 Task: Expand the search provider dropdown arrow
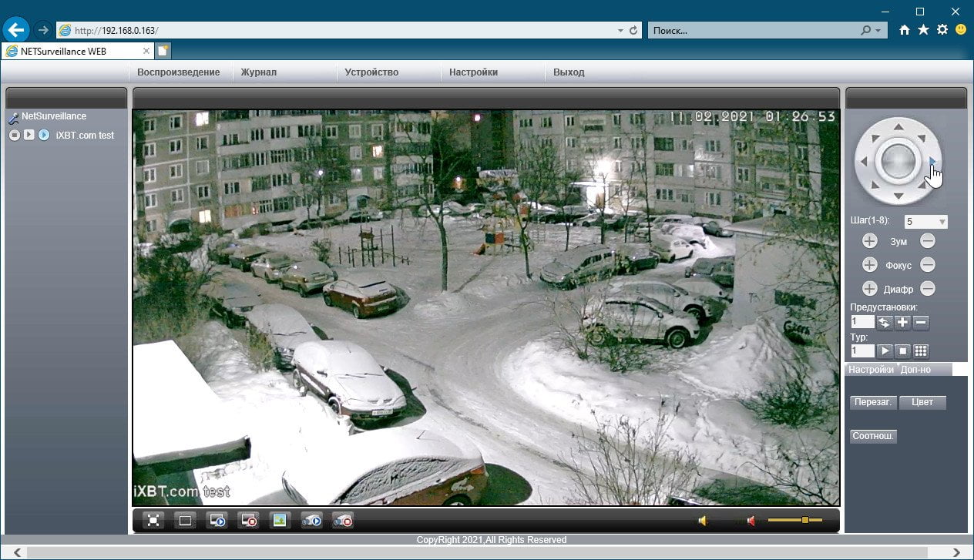(x=878, y=31)
